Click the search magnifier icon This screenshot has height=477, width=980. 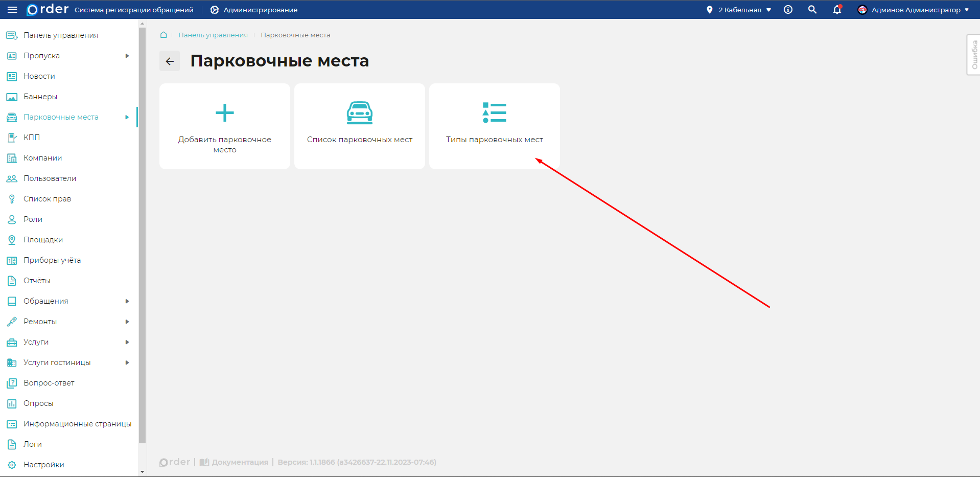click(812, 10)
